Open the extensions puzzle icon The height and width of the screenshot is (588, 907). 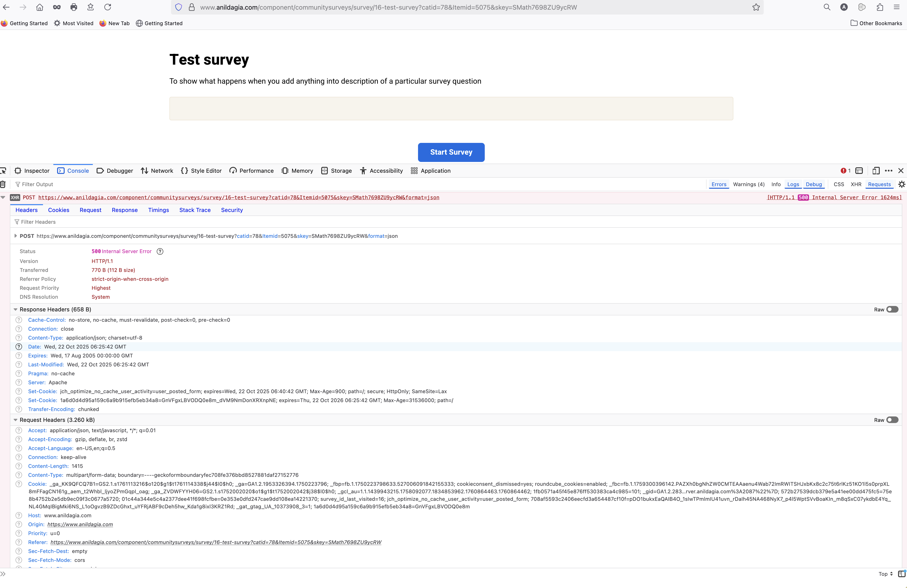click(880, 7)
